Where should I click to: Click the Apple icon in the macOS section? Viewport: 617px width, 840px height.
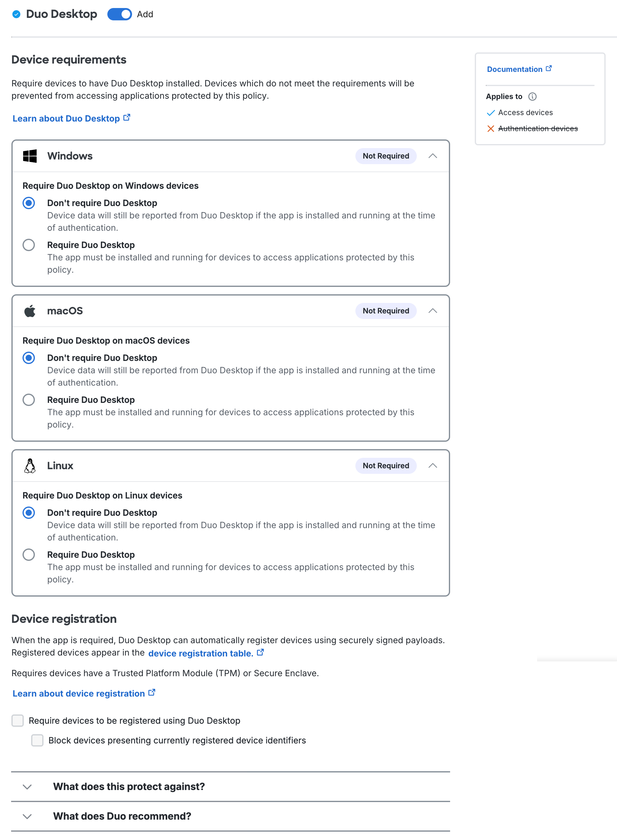coord(30,311)
